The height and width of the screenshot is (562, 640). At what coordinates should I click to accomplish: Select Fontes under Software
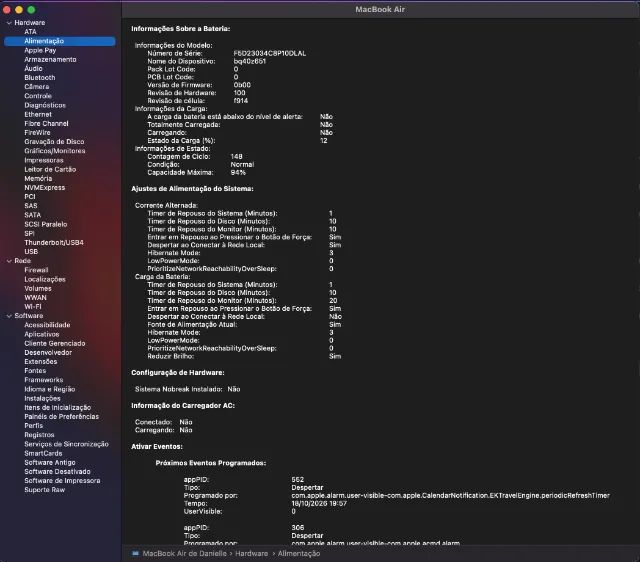pyautogui.click(x=35, y=371)
